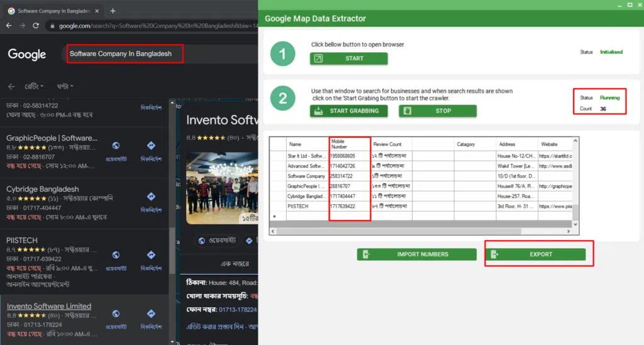Open the ঘণ্টা filter dropdown
Image resolution: width=644 pixels, height=345 pixels.
tap(65, 86)
